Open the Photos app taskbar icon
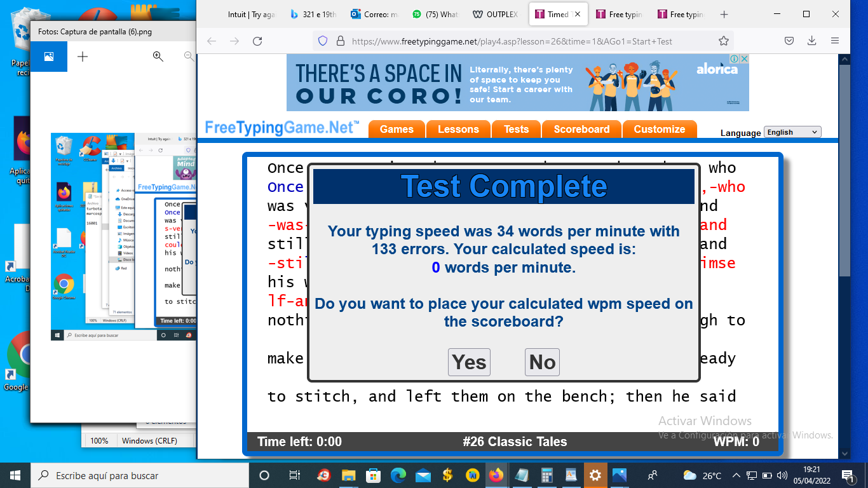 coord(620,475)
